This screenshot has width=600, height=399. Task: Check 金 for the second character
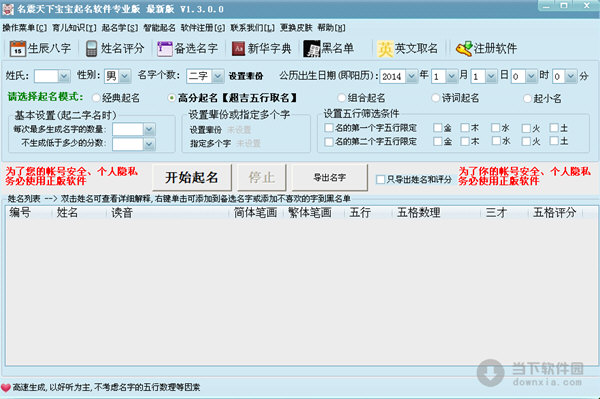(438, 141)
